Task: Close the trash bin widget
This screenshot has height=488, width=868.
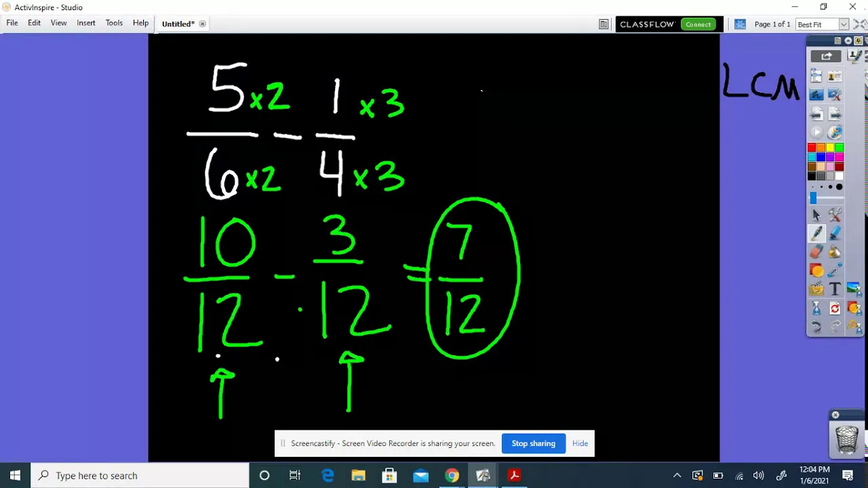Action: [x=835, y=415]
